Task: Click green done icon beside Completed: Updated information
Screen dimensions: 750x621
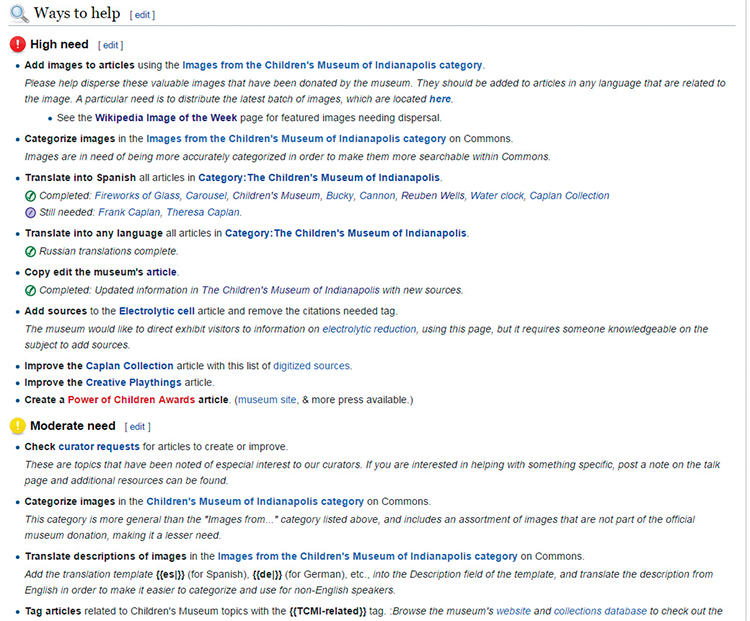Action: [30, 290]
